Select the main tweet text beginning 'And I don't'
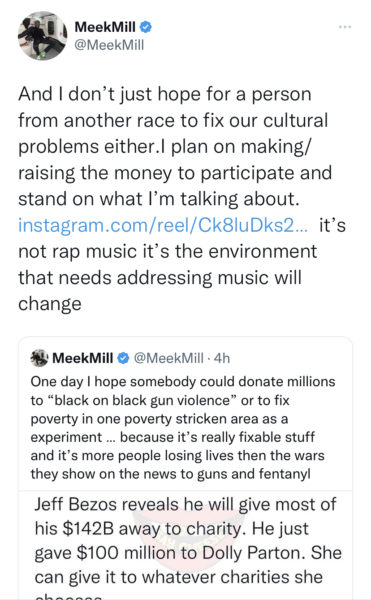This screenshot has width=371, height=600. tap(182, 199)
